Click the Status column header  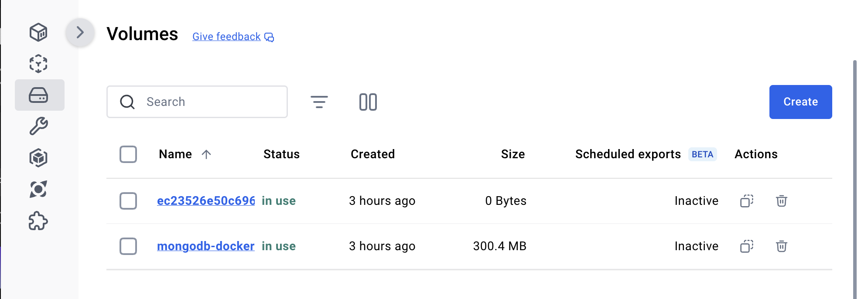tap(281, 154)
